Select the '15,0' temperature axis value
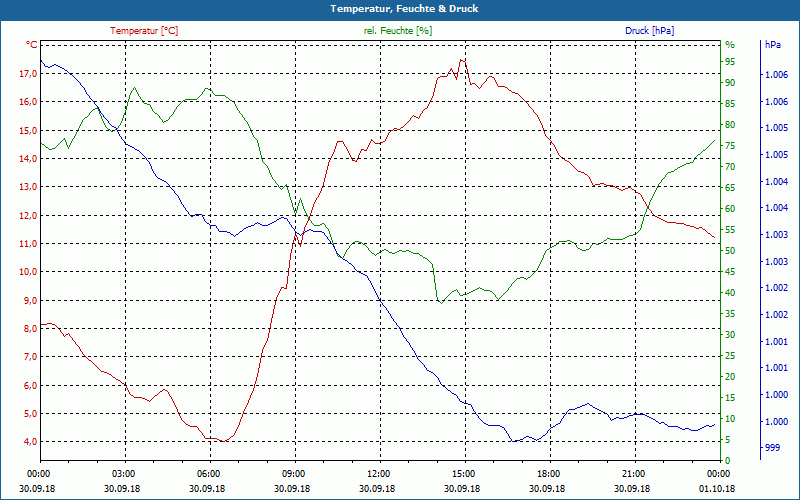The height and width of the screenshot is (500, 800). [x=28, y=130]
